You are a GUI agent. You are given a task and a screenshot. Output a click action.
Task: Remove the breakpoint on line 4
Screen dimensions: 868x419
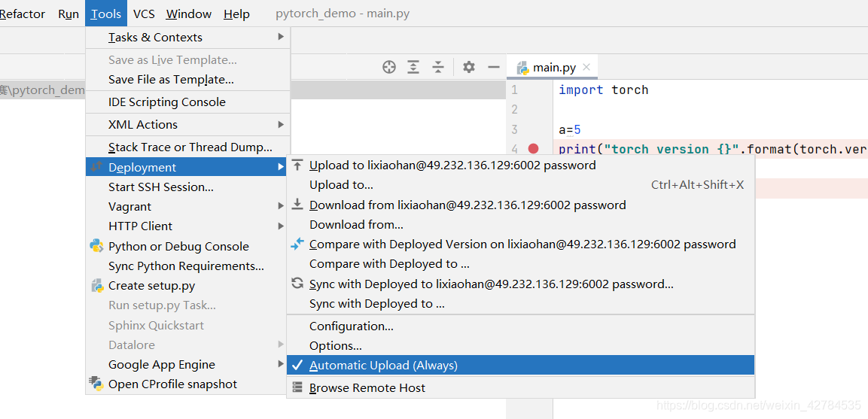[533, 148]
